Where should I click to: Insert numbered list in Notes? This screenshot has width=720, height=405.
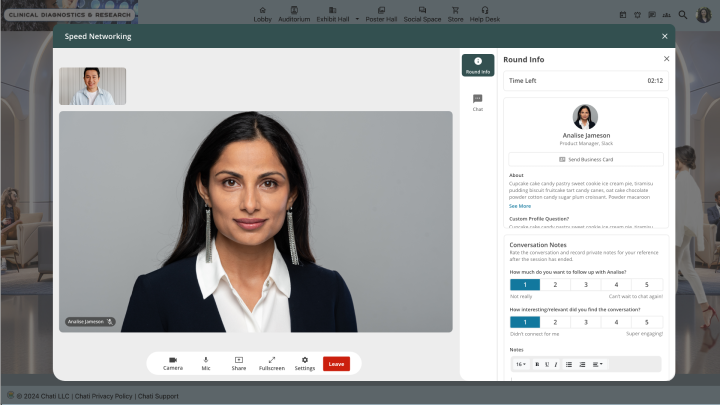pos(582,364)
